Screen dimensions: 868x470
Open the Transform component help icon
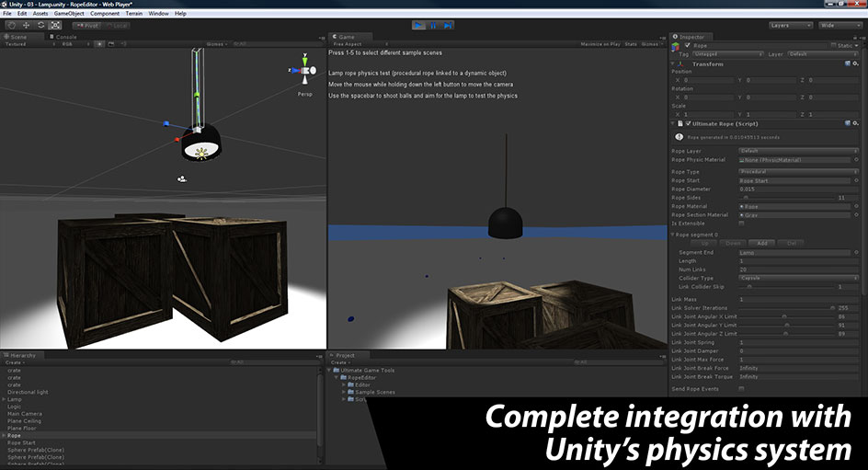click(x=848, y=63)
